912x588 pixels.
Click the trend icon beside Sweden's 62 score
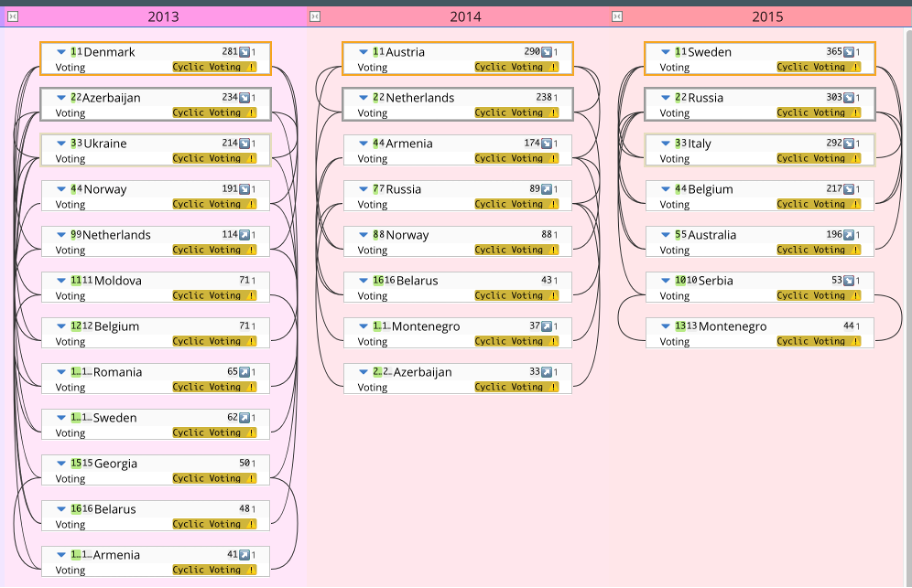coord(244,418)
